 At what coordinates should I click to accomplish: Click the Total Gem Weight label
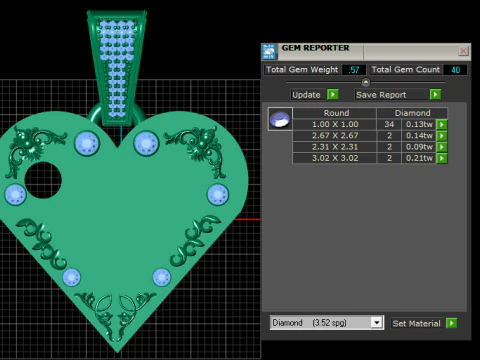click(x=302, y=70)
